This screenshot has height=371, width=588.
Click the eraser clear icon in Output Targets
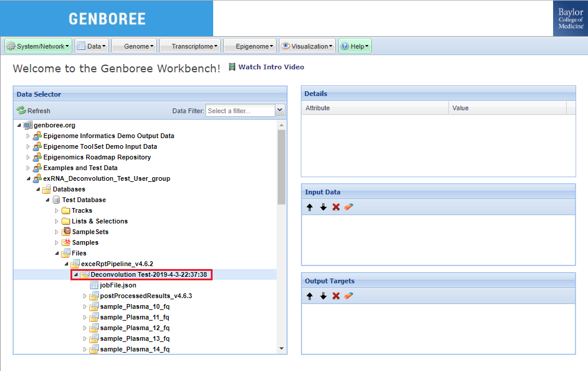click(348, 296)
